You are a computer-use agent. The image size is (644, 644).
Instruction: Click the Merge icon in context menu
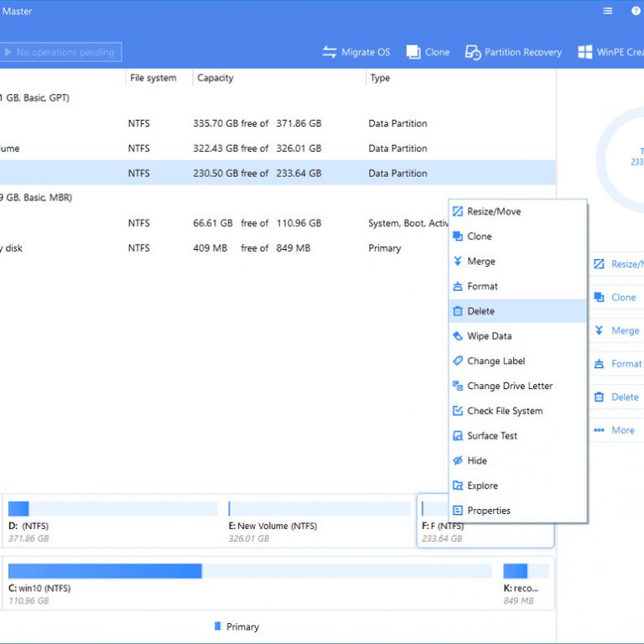coord(458,262)
